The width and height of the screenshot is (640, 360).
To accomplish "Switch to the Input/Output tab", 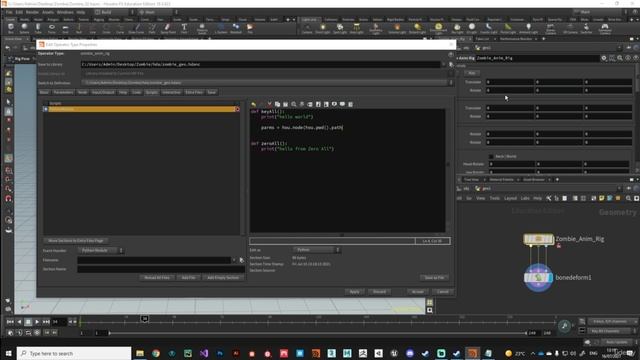I will [103, 92].
